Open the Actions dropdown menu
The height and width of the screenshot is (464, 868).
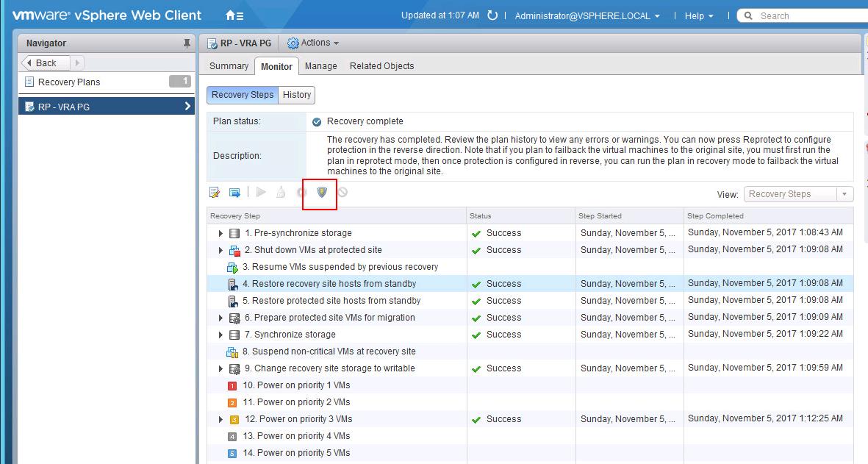(313, 43)
